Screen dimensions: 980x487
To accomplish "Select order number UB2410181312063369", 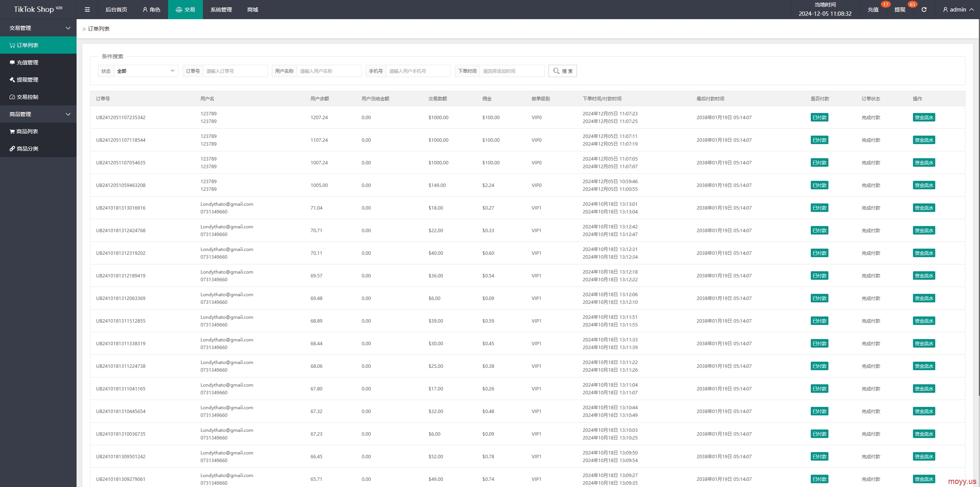I will (121, 298).
